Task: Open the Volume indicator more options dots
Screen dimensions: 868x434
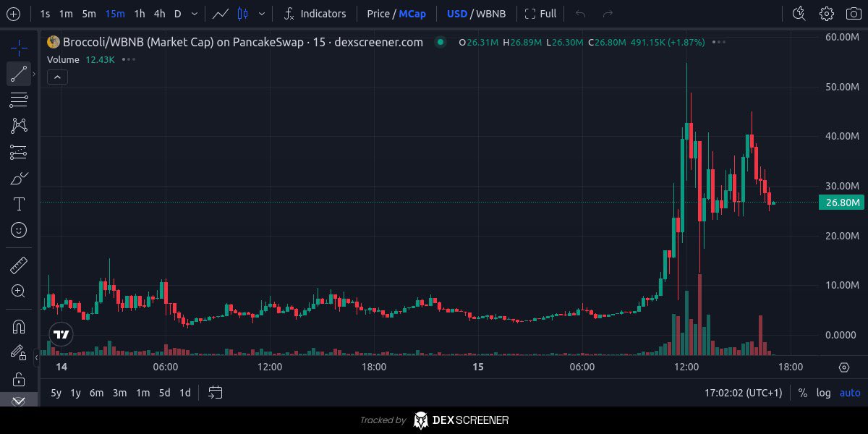Action: (x=128, y=59)
